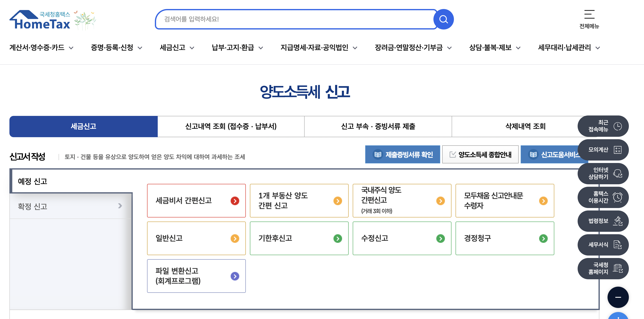
Task: Click the blue search magnifier button
Action: (443, 19)
